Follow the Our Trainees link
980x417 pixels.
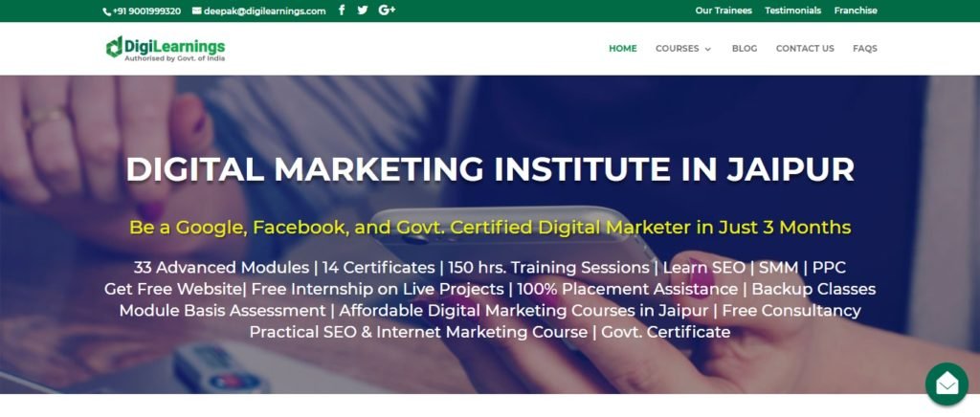coord(724,11)
